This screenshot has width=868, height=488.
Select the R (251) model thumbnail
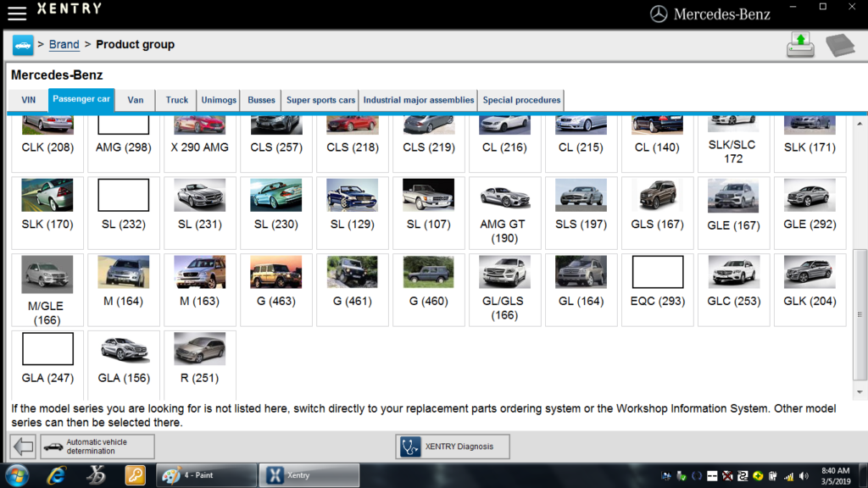200,348
